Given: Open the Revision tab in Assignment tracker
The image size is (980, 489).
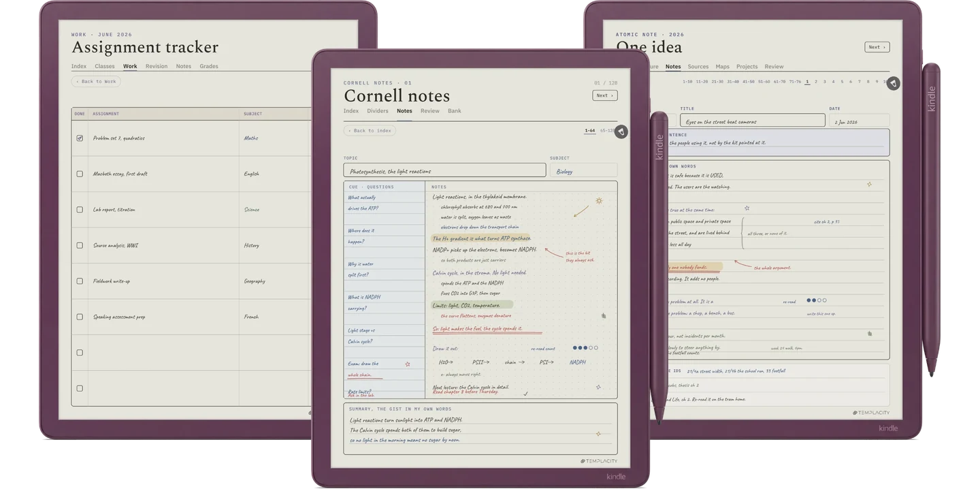Looking at the screenshot, I should click(157, 67).
